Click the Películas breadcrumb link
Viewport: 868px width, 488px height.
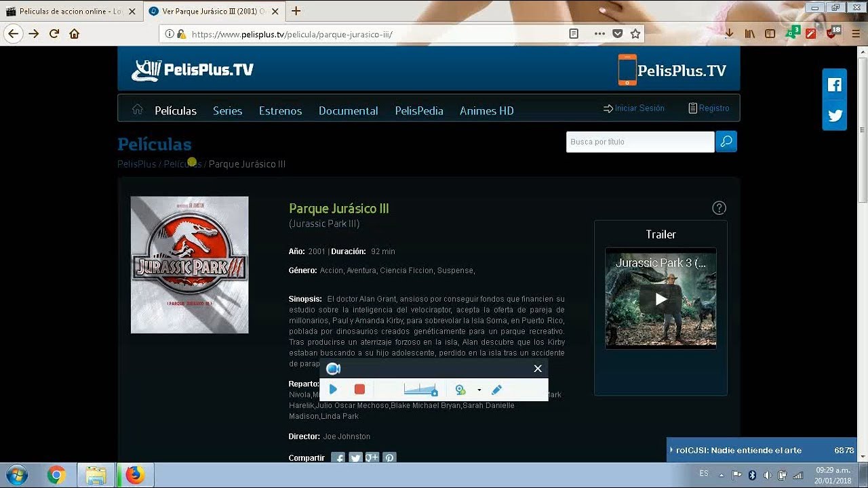tap(182, 164)
